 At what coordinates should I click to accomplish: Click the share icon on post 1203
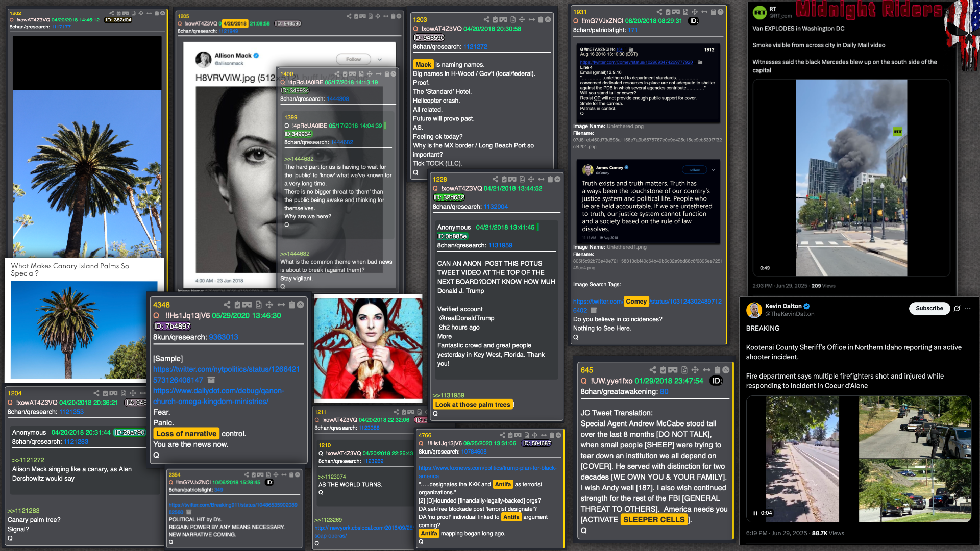coord(486,19)
